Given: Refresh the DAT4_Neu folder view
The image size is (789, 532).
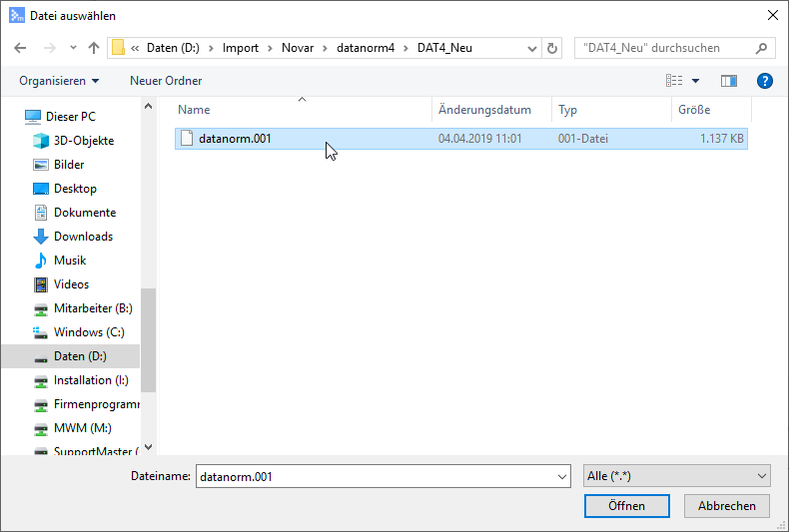Looking at the screenshot, I should tap(553, 48).
